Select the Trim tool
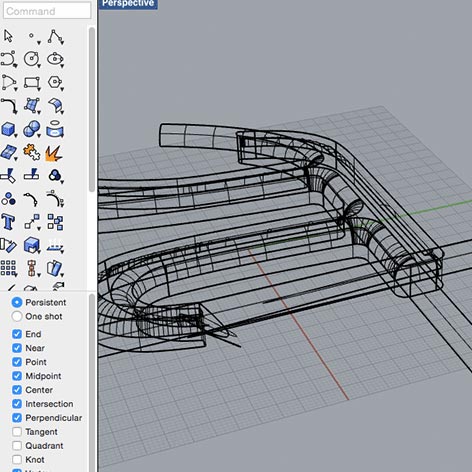 pos(8,175)
